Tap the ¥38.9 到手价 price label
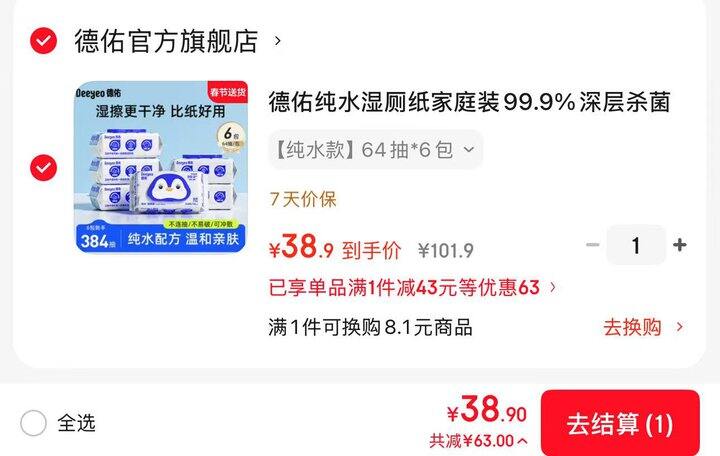 [x=335, y=248]
